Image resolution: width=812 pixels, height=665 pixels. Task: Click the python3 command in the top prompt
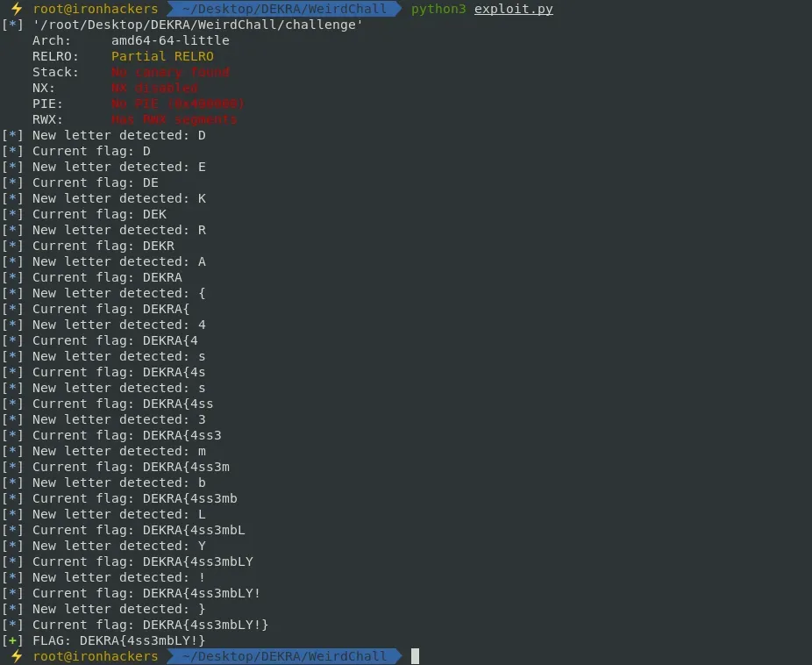click(438, 9)
